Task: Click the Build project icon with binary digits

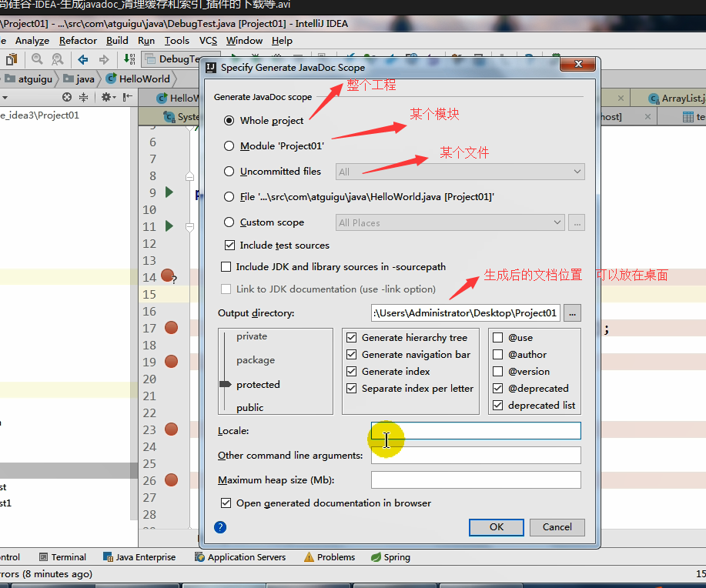Action: pyautogui.click(x=129, y=59)
